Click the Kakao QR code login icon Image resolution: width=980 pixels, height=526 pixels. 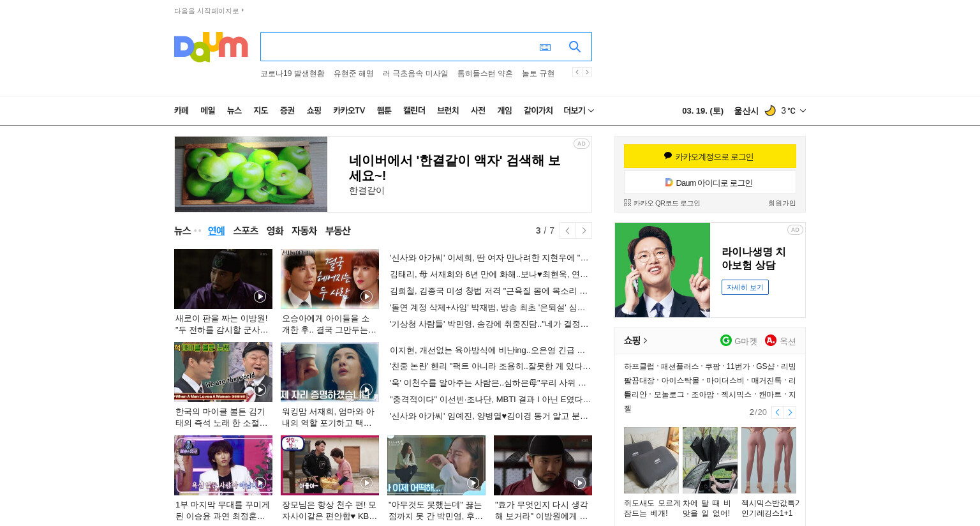click(x=627, y=203)
